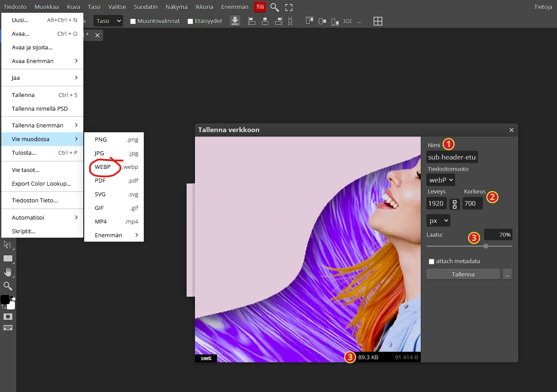Select the Zoom tool in left toolbar
This screenshot has height=392, width=557.
pos(8,286)
